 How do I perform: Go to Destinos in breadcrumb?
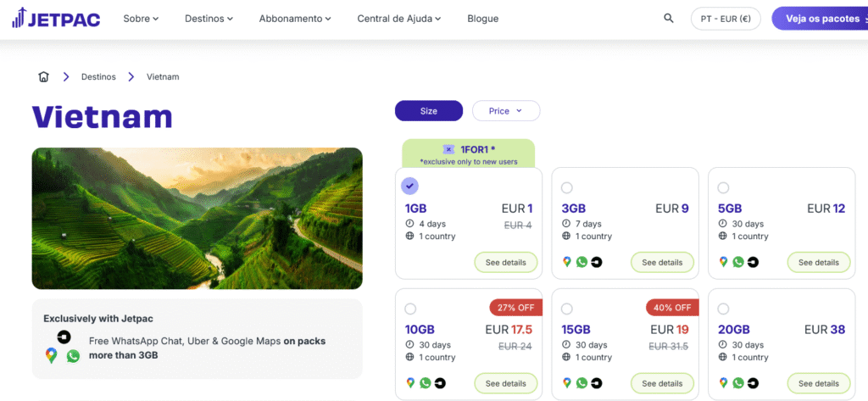click(98, 76)
